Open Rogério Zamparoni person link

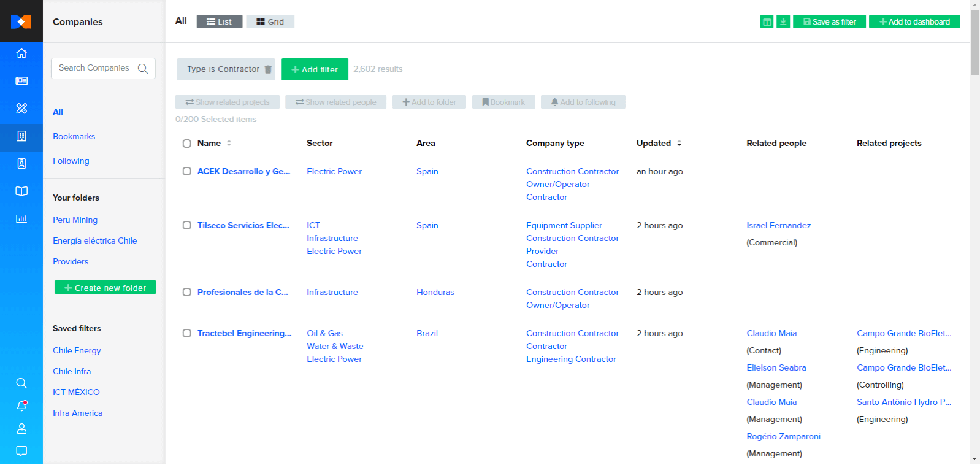click(784, 436)
